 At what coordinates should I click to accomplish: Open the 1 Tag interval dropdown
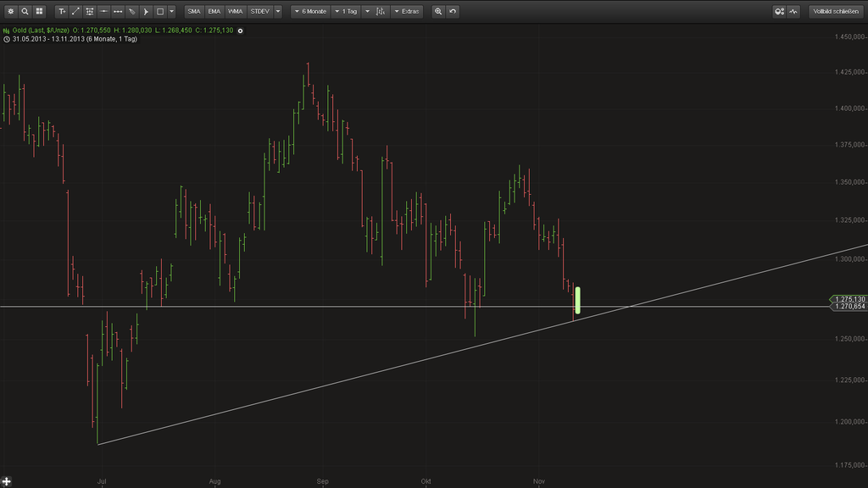[x=347, y=11]
